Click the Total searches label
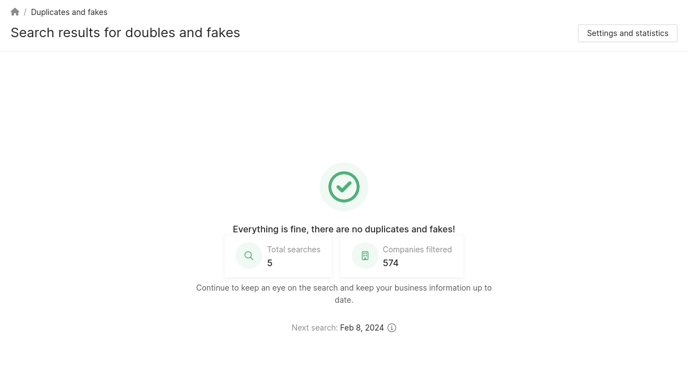688x376 pixels. [294, 249]
